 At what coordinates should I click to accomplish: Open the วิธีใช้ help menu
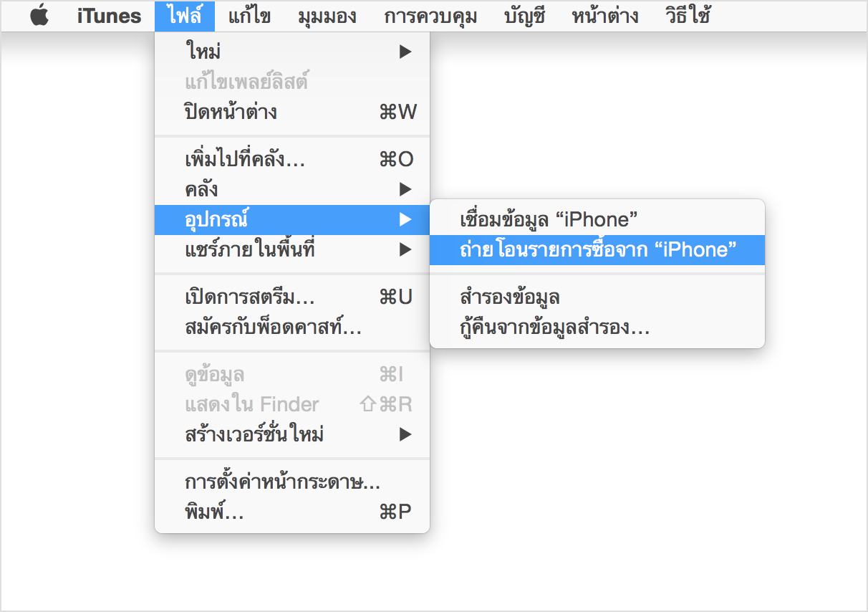click(x=688, y=16)
